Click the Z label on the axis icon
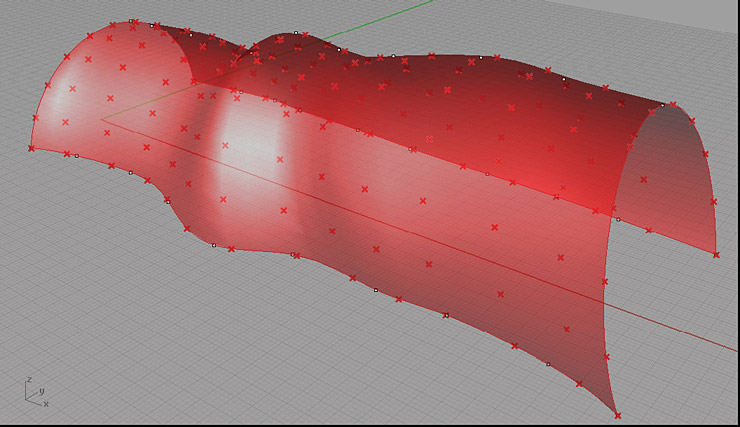 29,380
